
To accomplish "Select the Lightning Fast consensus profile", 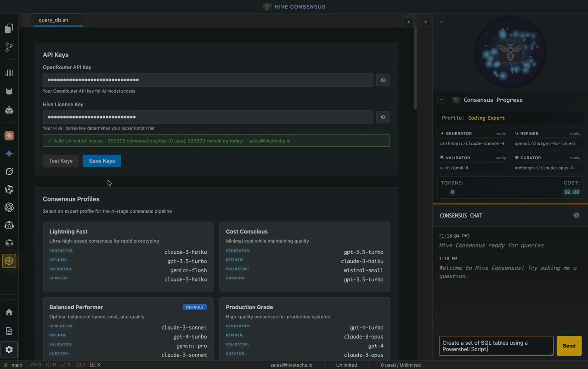I will (128, 256).
